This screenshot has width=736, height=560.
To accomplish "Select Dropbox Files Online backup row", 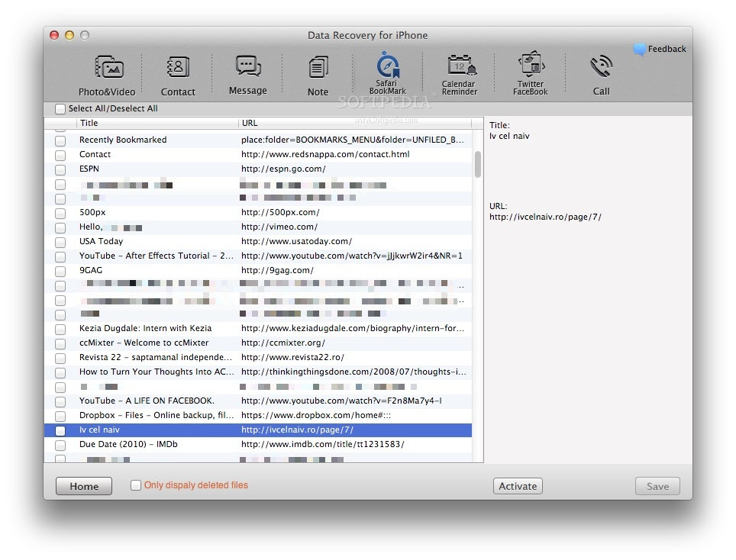I will 258,416.
